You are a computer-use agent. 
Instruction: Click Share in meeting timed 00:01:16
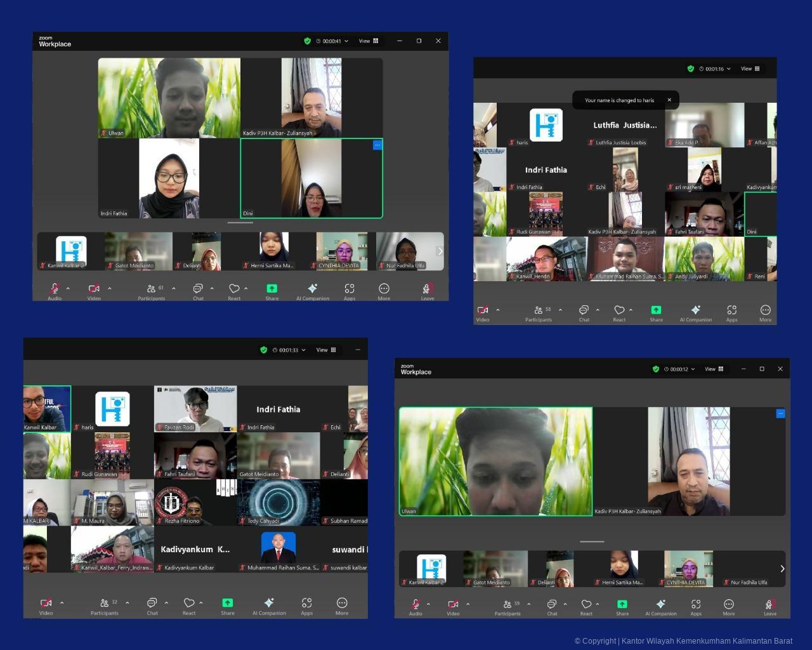[656, 312]
